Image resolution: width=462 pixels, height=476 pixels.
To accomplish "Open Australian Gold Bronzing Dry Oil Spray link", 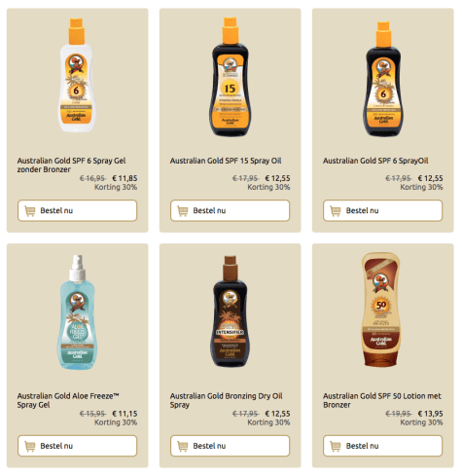I will pos(226,400).
